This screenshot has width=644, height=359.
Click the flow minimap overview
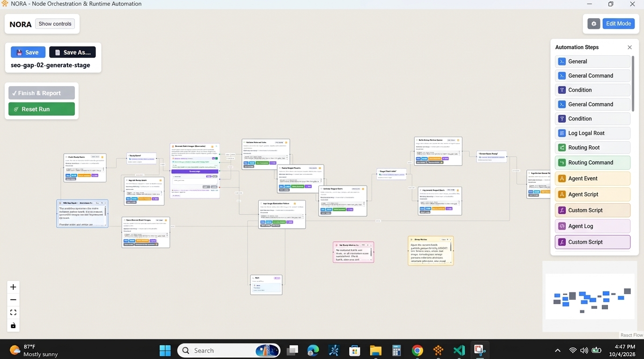click(x=590, y=296)
